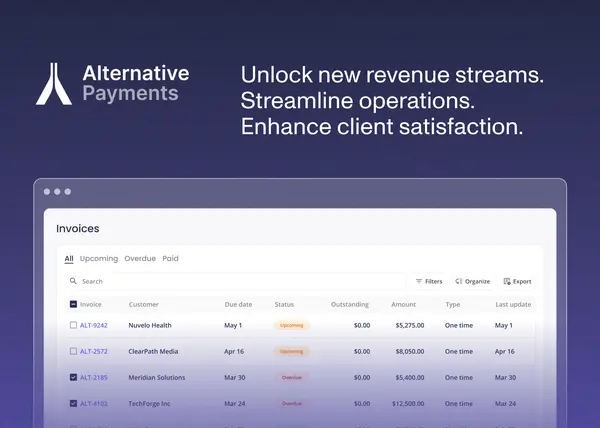Switch to the Upcoming tab
Image resolution: width=600 pixels, height=428 pixels.
(x=99, y=259)
